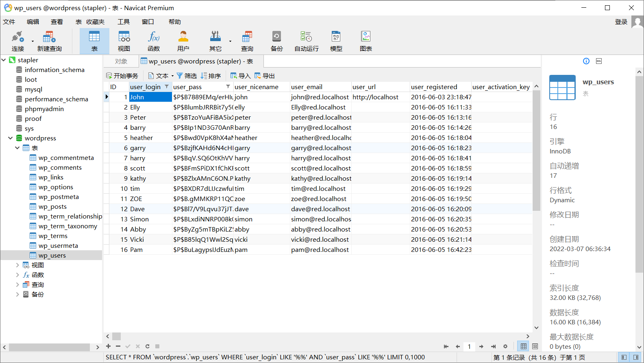Click the 新建查询 new query icon

[49, 41]
